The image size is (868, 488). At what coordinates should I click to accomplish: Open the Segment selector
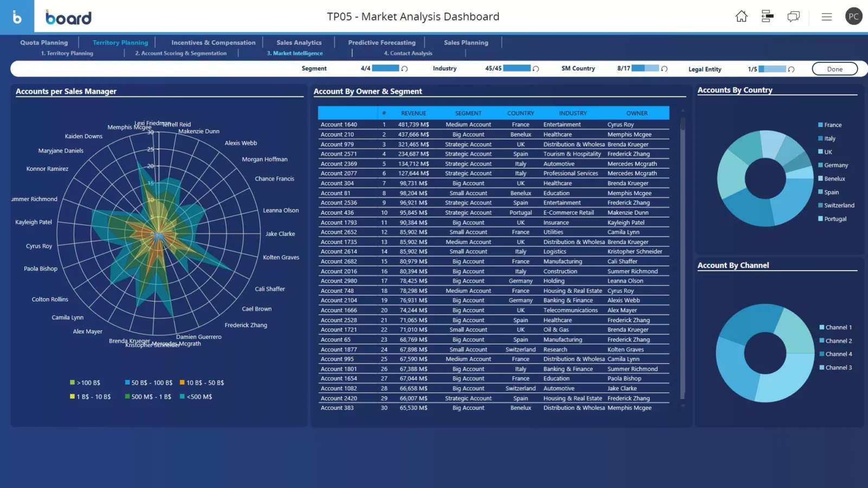(x=314, y=69)
